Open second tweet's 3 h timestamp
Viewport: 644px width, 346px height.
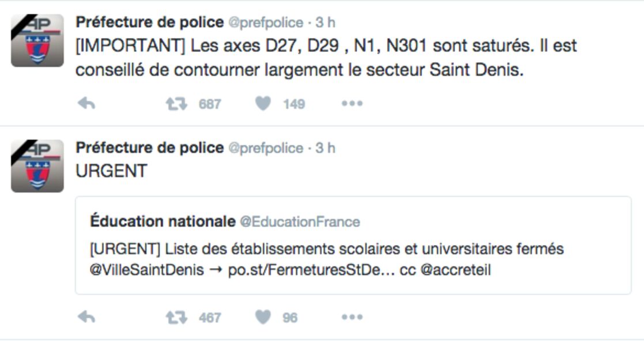325,148
